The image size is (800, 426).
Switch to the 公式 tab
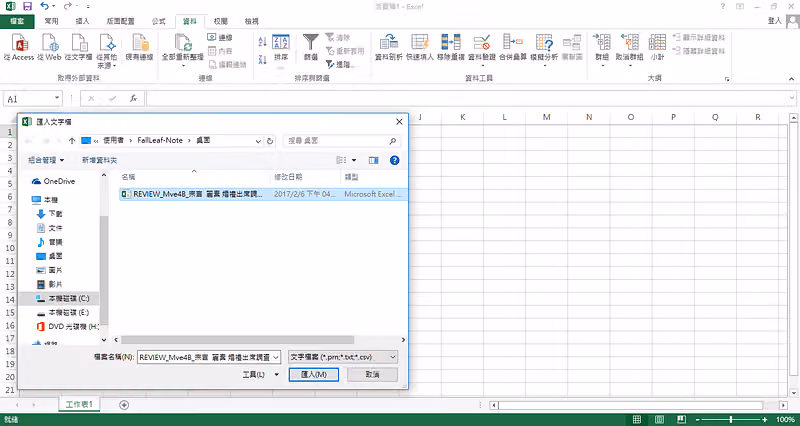[x=159, y=21]
